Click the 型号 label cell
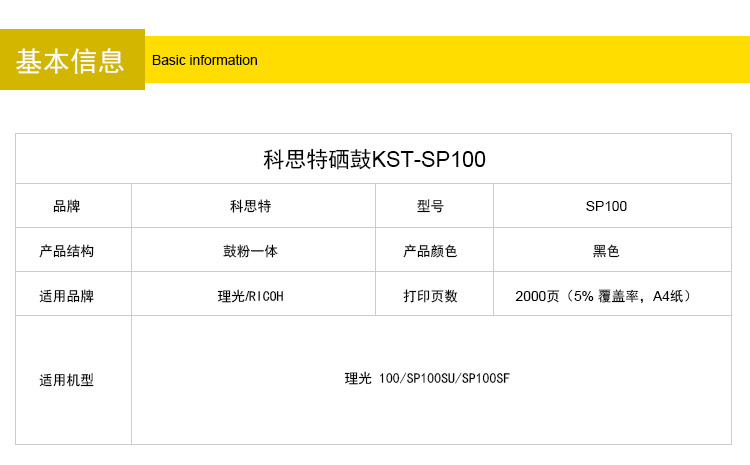750x465 pixels. (x=430, y=206)
